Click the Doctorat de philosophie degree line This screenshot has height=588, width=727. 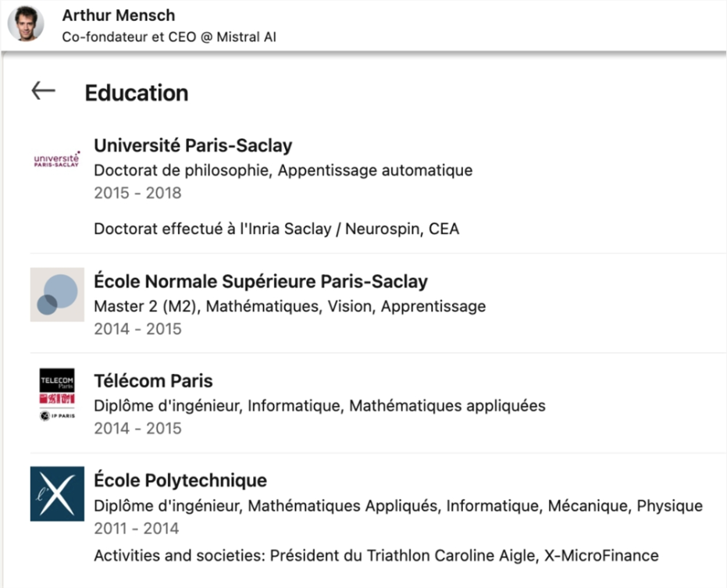(283, 169)
